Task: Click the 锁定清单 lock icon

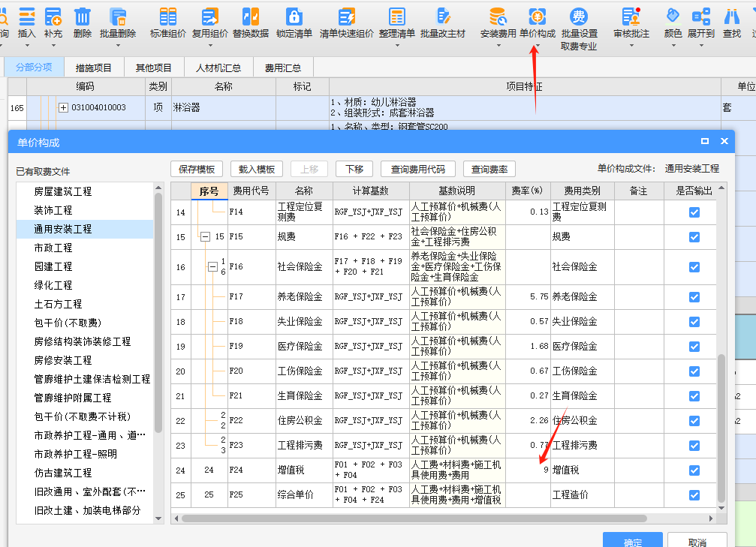Action: point(294,17)
